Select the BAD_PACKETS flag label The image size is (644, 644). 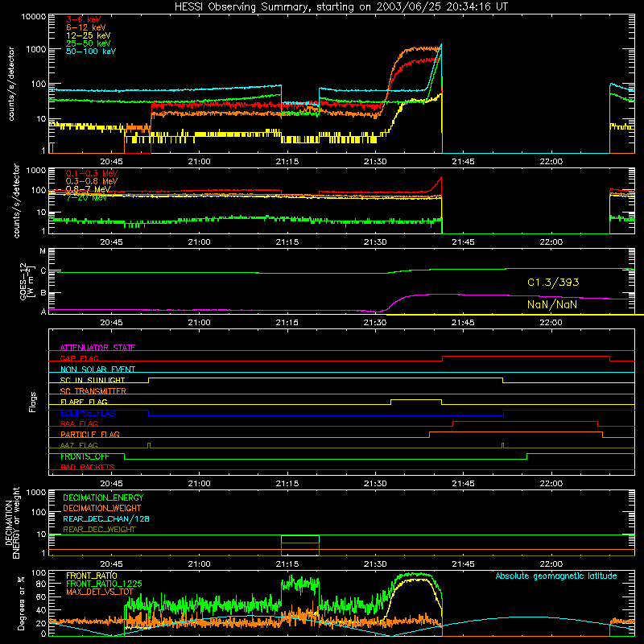(88, 467)
